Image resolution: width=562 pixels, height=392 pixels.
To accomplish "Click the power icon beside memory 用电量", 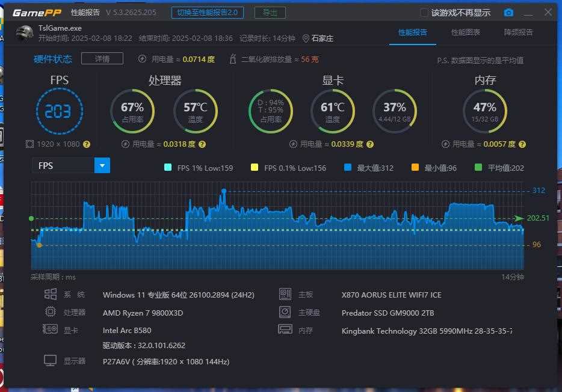I will click(445, 144).
